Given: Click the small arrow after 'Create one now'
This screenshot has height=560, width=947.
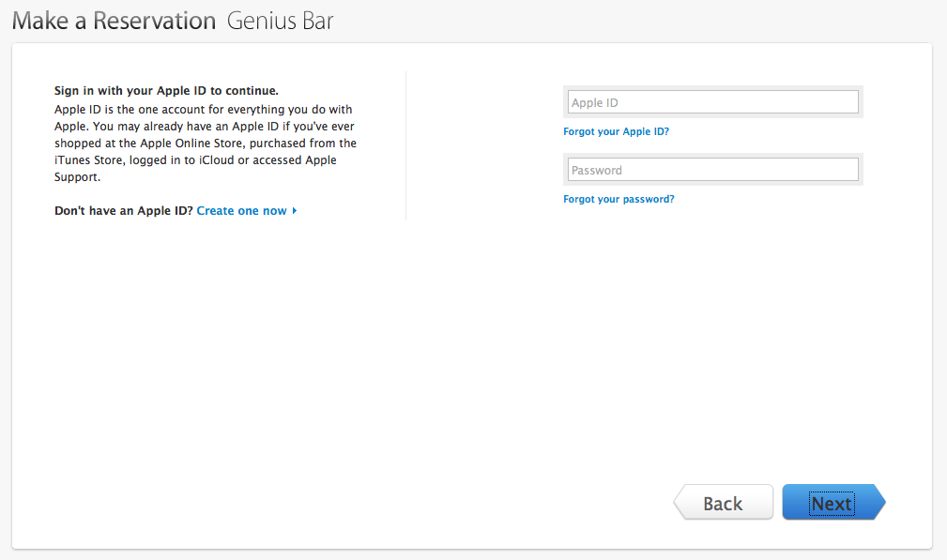Looking at the screenshot, I should [295, 211].
